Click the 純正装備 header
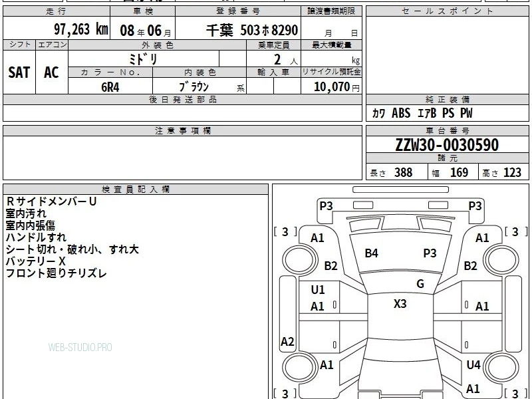 (x=447, y=100)
